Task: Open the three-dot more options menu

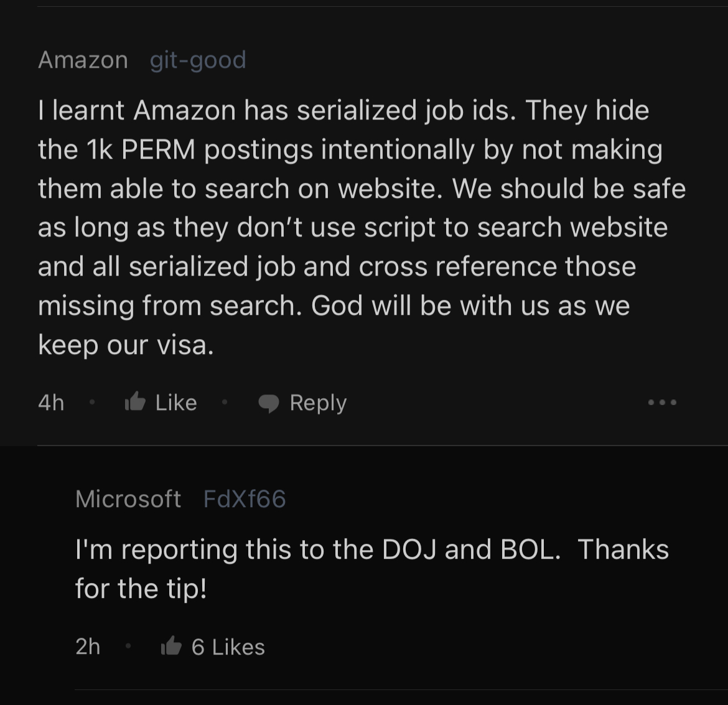Action: [x=662, y=403]
